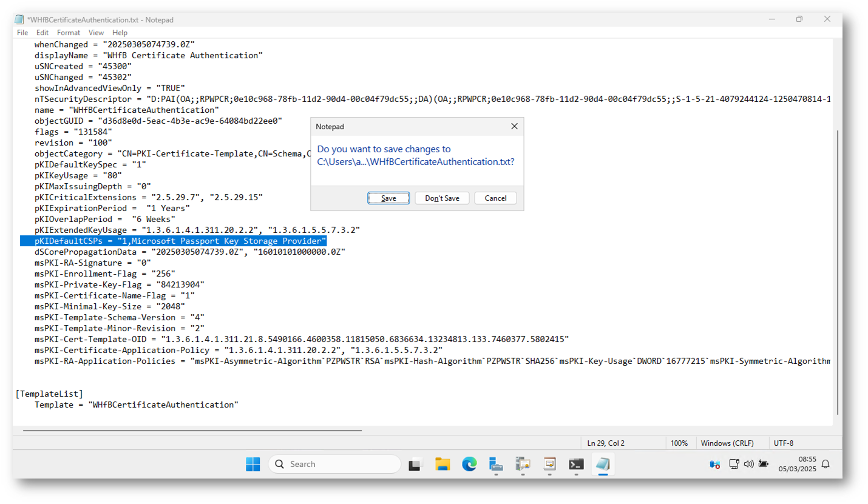The width and height of the screenshot is (868, 504).
Task: Open the notification bell
Action: pos(826,465)
